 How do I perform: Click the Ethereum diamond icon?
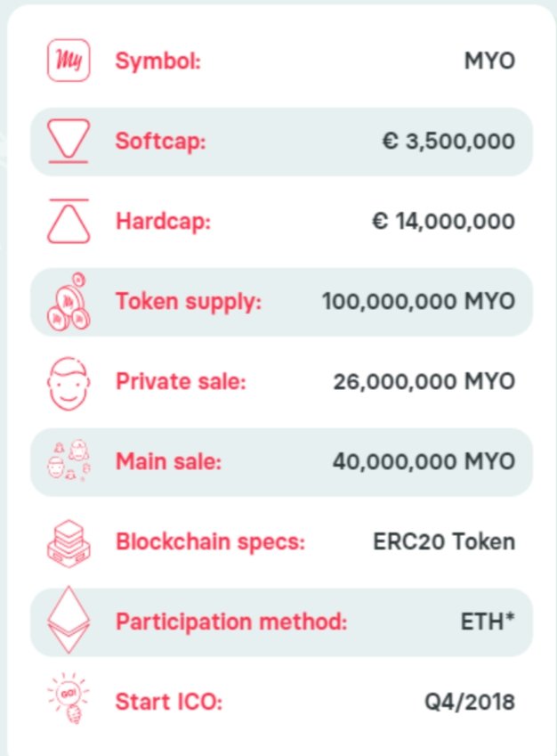click(x=69, y=621)
